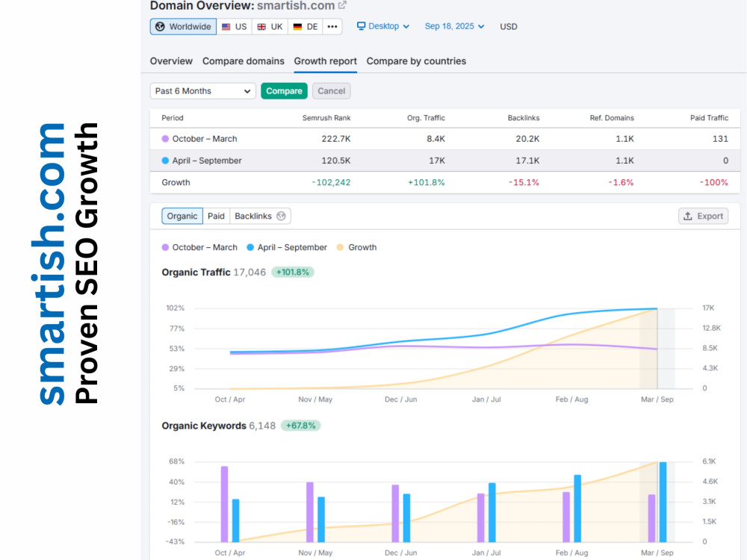Click the -15.1% Backlinks growth cell
Image resolution: width=747 pixels, height=560 pixels.
(x=524, y=182)
